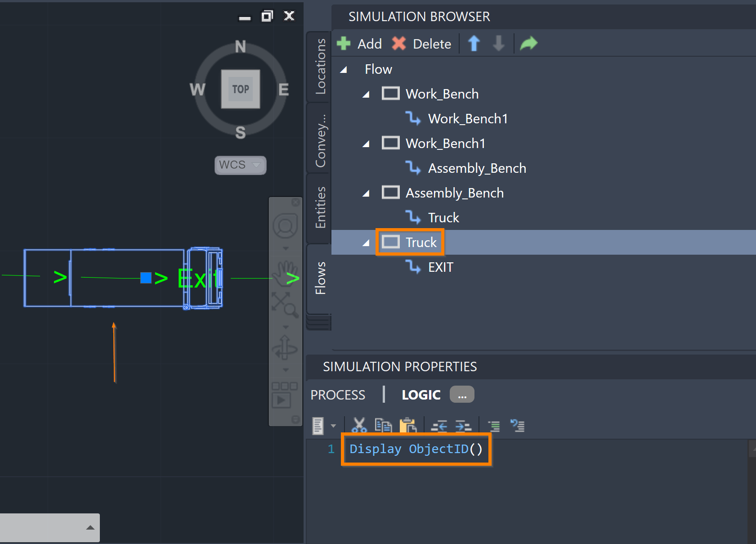Click the Flow root label
Viewport: 756px width, 544px height.
[x=378, y=69]
